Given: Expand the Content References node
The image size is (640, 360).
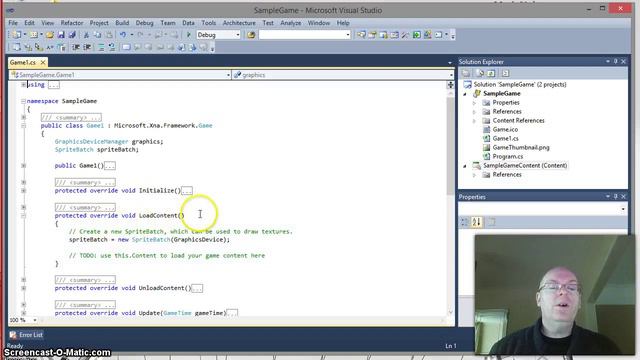Looking at the screenshot, I should (474, 120).
